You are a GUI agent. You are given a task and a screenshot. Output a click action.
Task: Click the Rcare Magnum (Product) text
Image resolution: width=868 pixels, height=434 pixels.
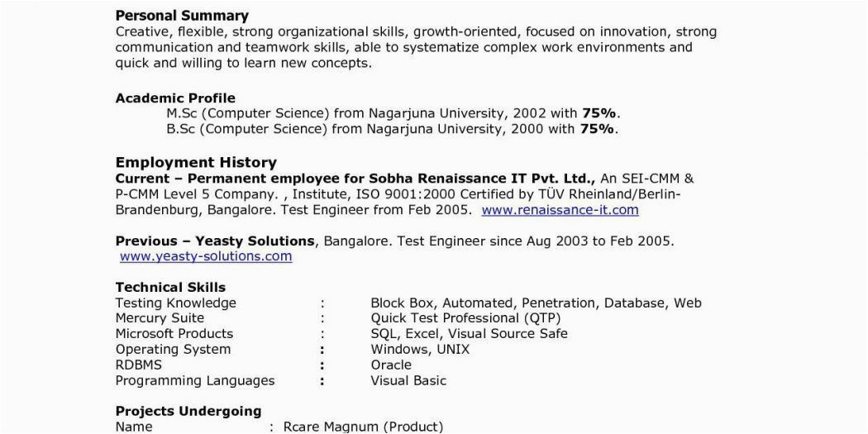363,427
